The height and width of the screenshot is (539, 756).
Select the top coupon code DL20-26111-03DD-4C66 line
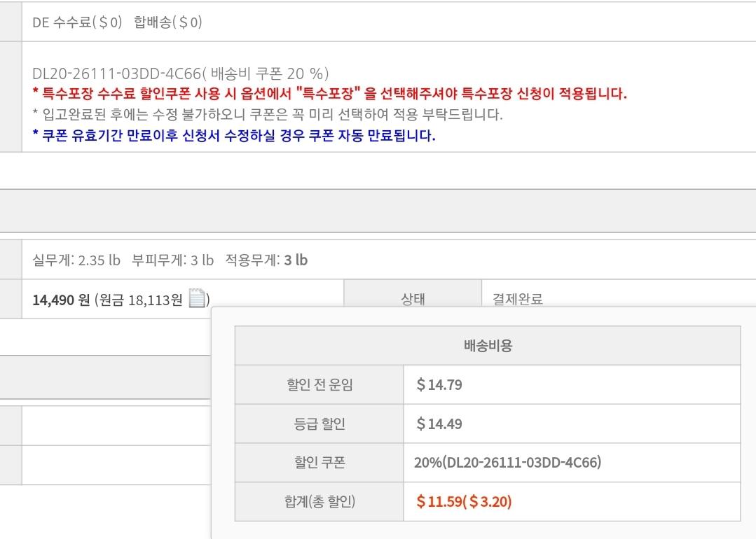[180, 74]
